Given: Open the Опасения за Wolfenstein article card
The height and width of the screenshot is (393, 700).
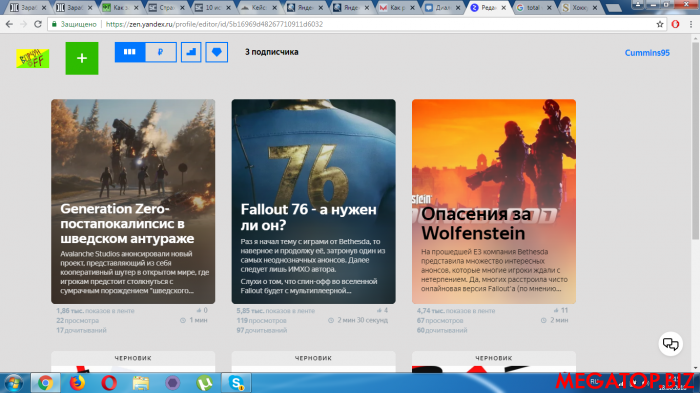Looking at the screenshot, I should [494, 201].
